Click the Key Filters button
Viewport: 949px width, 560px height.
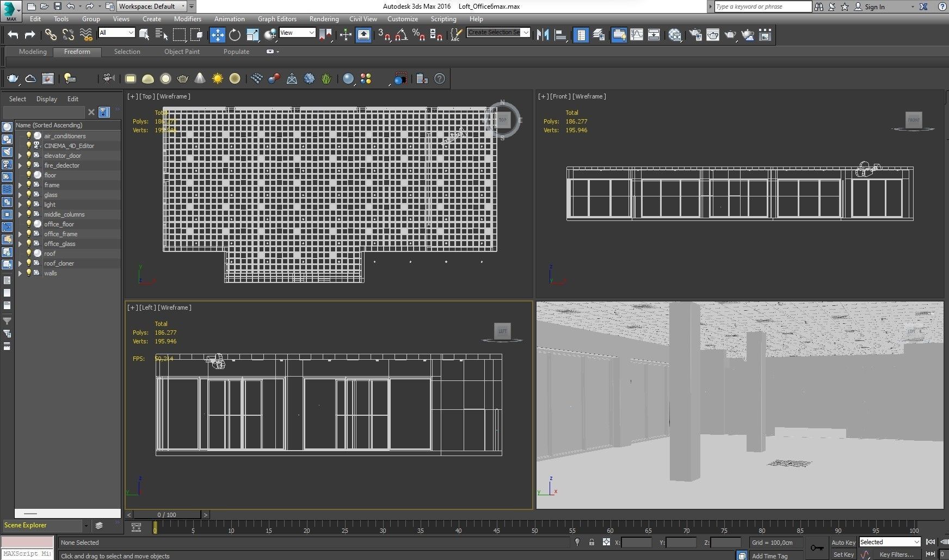[896, 555]
